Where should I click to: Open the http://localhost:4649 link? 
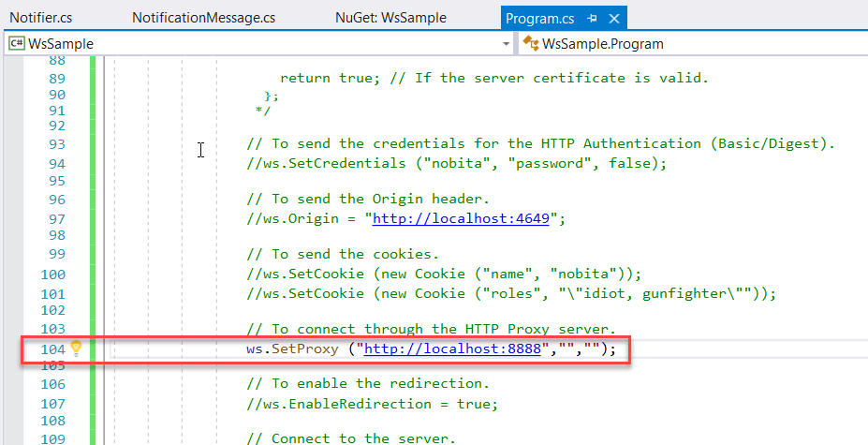click(x=461, y=218)
